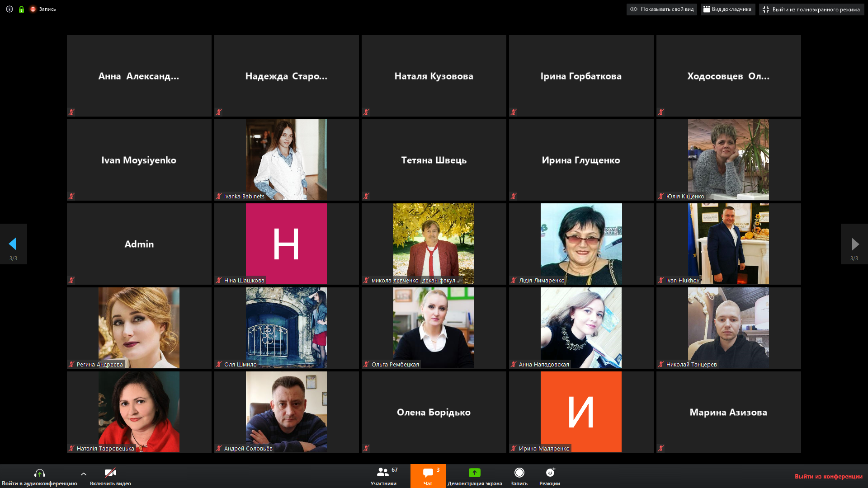Click Выйти из полноэкранного режима
Viewport: 868px width, 488px height.
811,9
